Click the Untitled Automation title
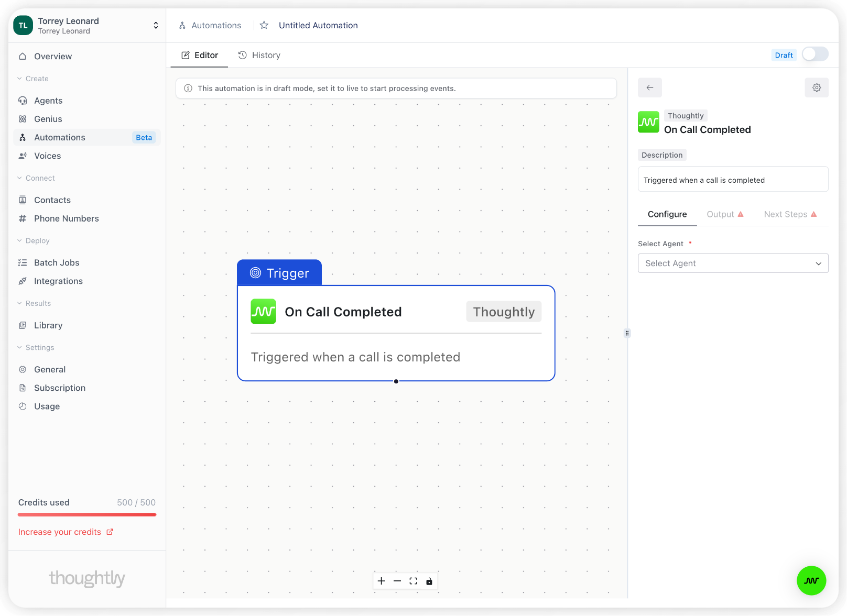This screenshot has width=847, height=616. point(318,25)
